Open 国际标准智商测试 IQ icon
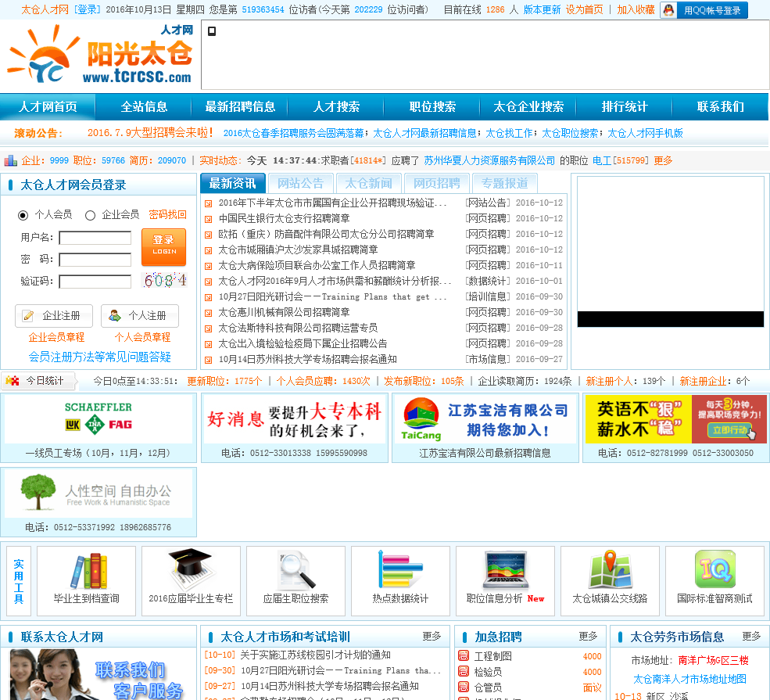Screen dimensions: 770x700 point(715,569)
